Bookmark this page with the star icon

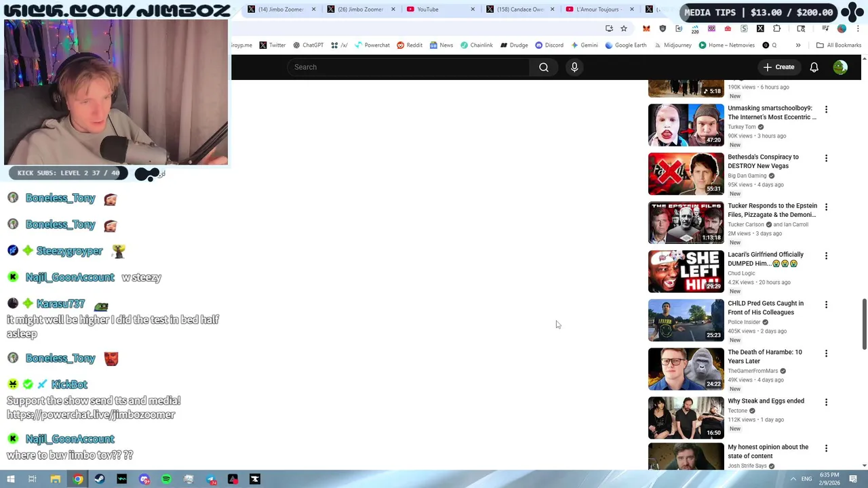624,28
